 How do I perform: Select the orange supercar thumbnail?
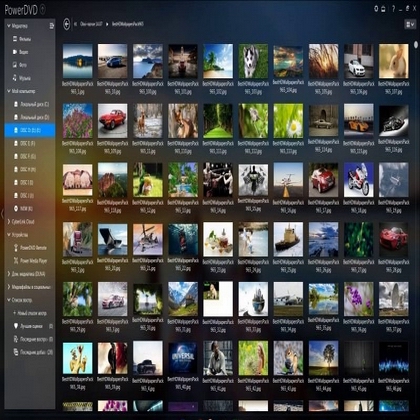click(x=358, y=120)
